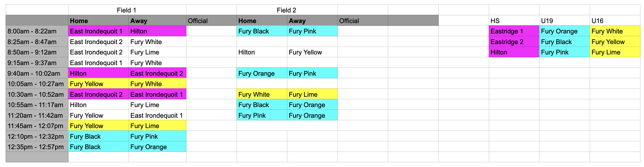The image size is (644, 167).
Task: Select the magenta East Irondequoit 1 cell at 8:00am
Action: [x=99, y=31]
